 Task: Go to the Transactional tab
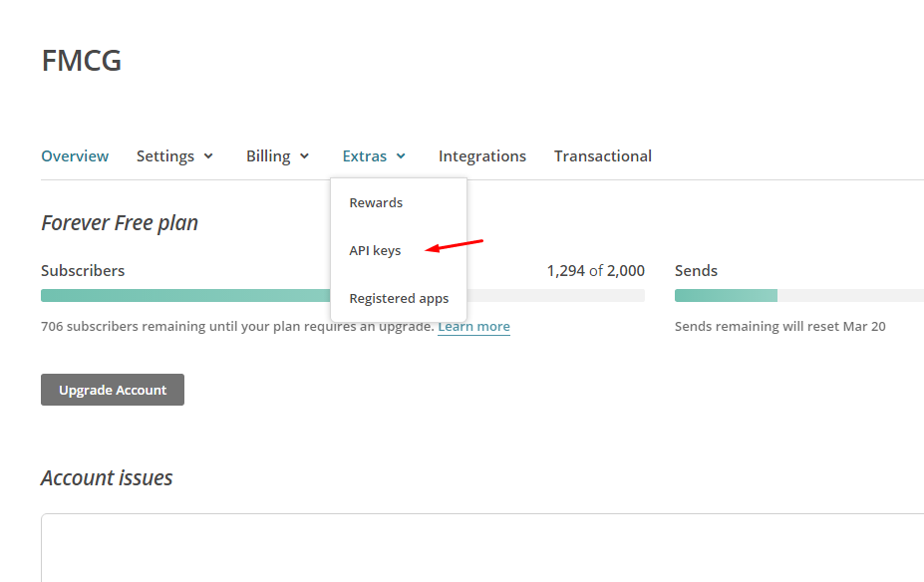point(603,156)
